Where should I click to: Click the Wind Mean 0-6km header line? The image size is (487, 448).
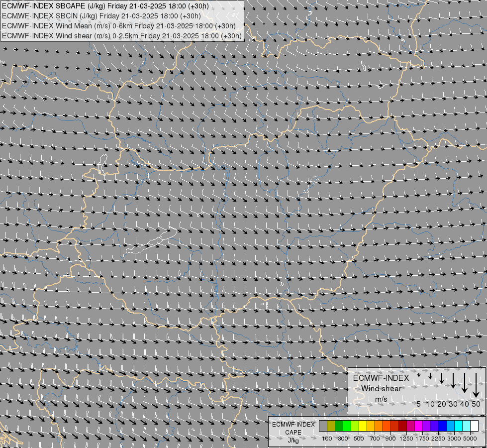pos(119,26)
